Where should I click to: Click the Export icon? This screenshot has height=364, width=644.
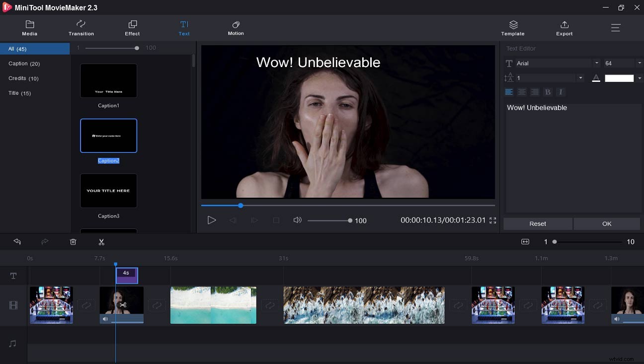(564, 27)
